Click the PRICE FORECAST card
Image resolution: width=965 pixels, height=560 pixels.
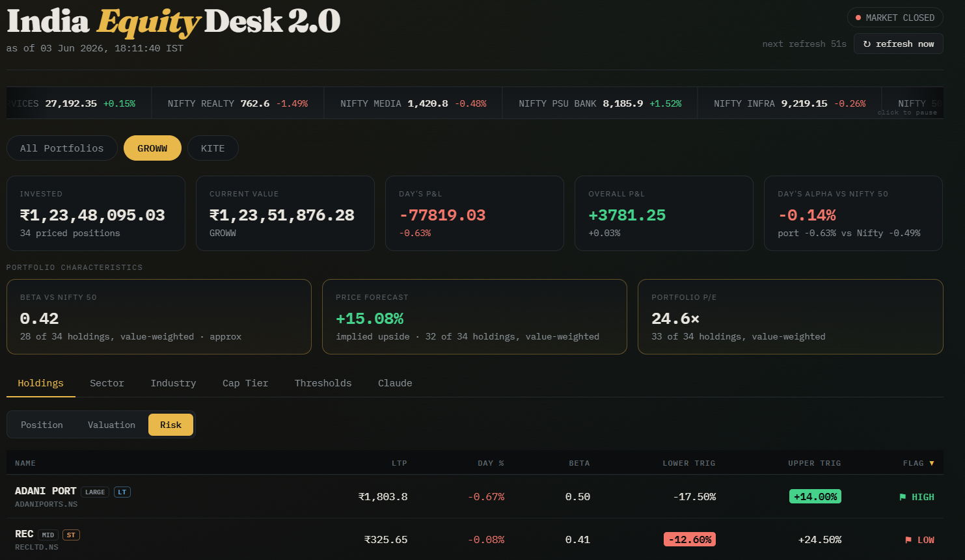click(474, 317)
